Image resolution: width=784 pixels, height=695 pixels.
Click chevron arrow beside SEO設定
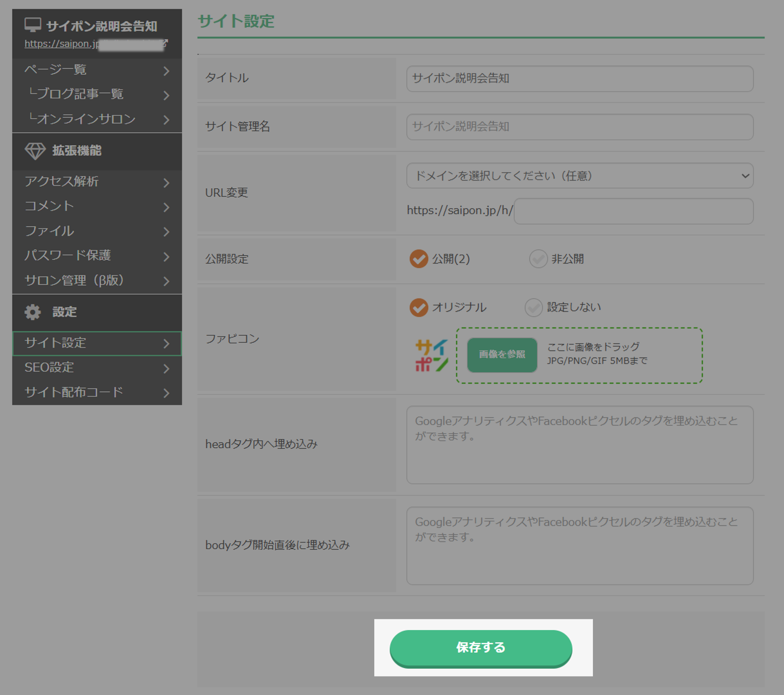tap(166, 368)
